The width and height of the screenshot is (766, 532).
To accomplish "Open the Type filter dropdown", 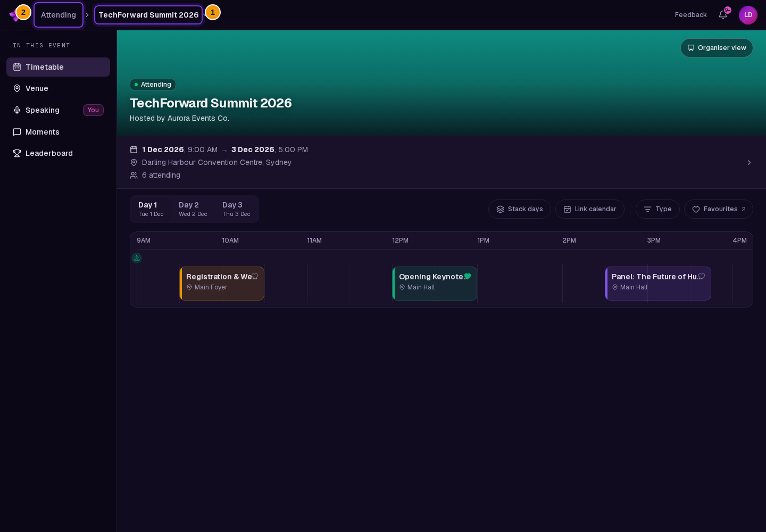I will (x=657, y=209).
